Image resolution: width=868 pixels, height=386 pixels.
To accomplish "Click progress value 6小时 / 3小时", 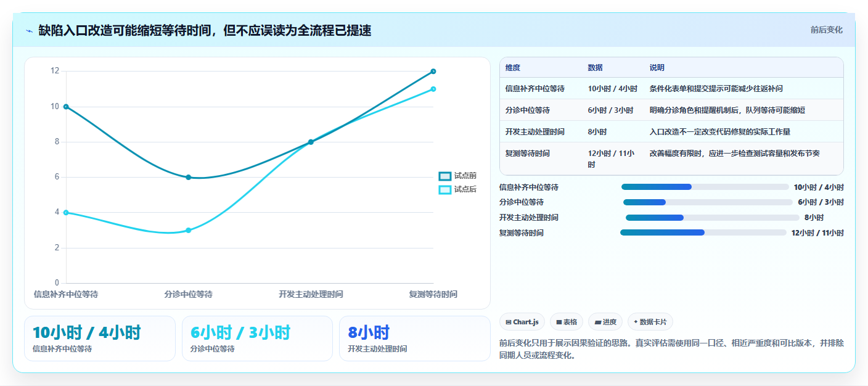I will [821, 202].
